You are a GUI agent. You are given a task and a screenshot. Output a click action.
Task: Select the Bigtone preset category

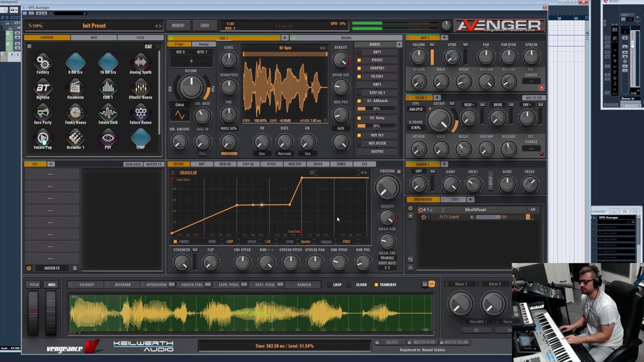[43, 87]
